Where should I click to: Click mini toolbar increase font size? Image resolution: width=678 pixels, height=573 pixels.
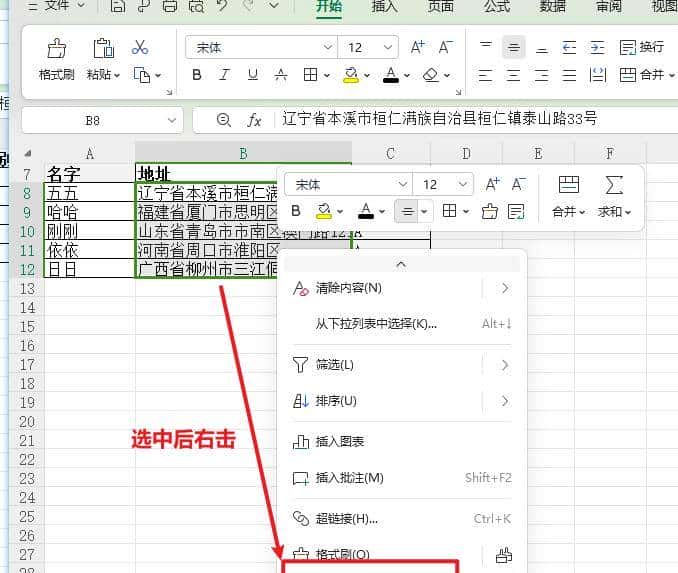coord(493,185)
